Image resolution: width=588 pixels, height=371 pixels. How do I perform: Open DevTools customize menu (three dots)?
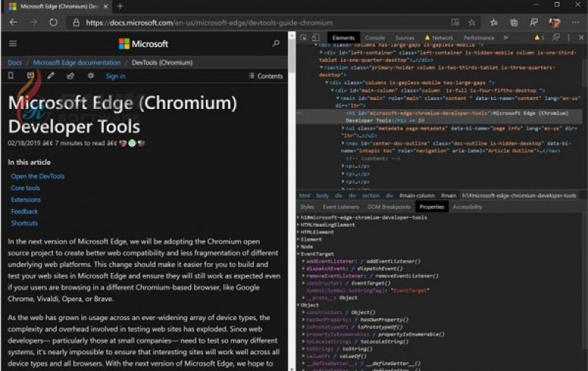coord(569,37)
